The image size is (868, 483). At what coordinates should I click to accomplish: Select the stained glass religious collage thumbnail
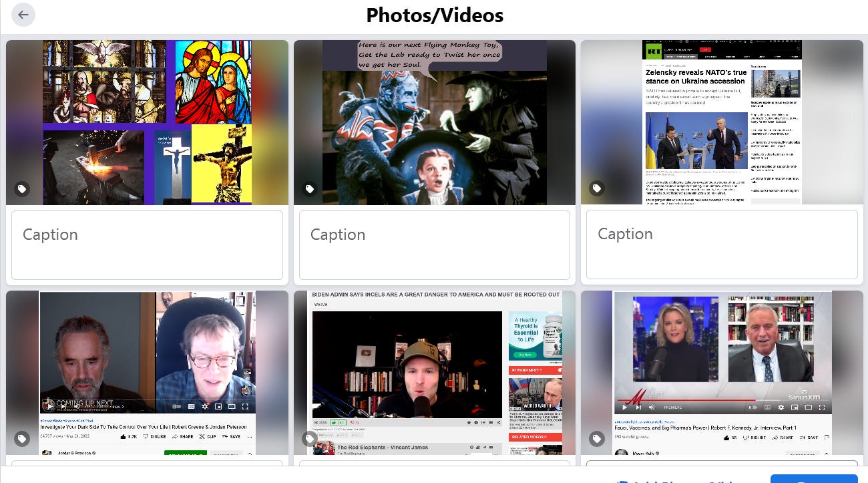(x=147, y=122)
